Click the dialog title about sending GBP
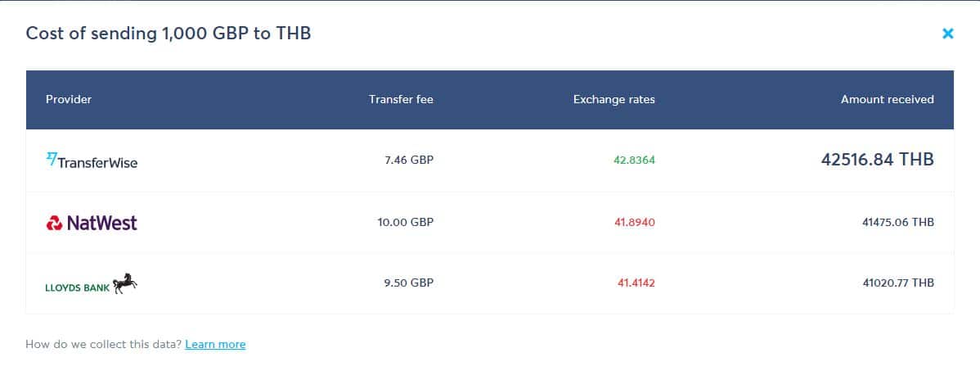The image size is (980, 380). point(169,34)
